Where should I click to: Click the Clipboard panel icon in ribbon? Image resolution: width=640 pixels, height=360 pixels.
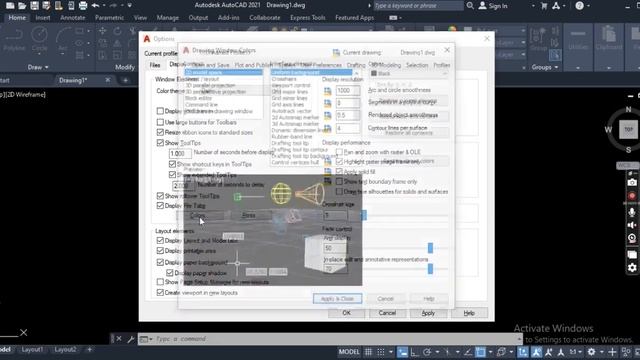point(609,39)
